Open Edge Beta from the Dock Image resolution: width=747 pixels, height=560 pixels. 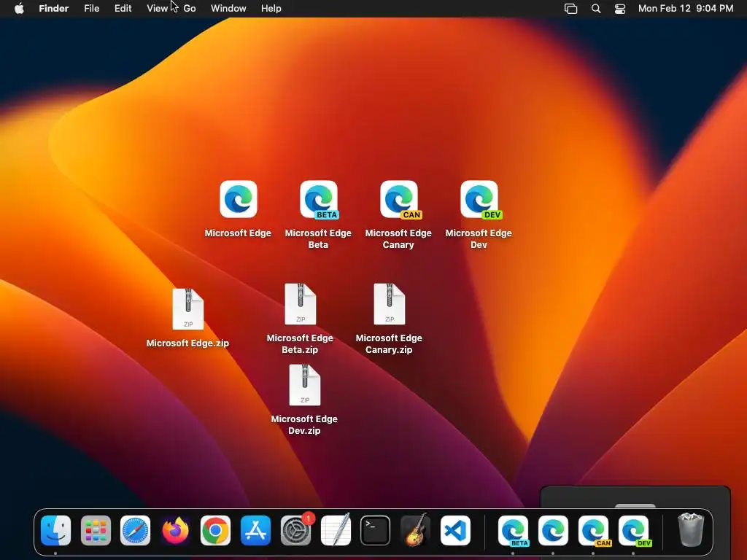click(513, 531)
